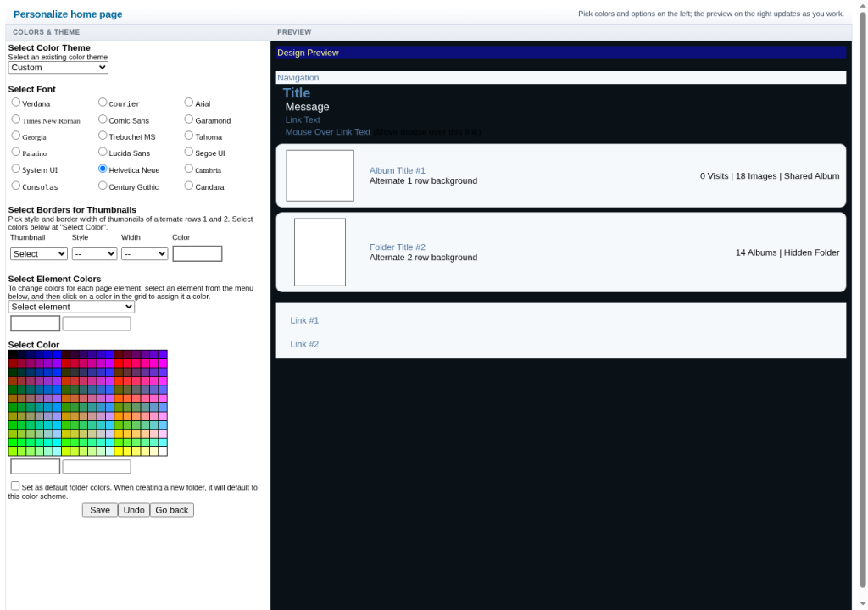Enable set as default folder colors checkbox
Screen dimensions: 868x610
pyautogui.click(x=15, y=486)
